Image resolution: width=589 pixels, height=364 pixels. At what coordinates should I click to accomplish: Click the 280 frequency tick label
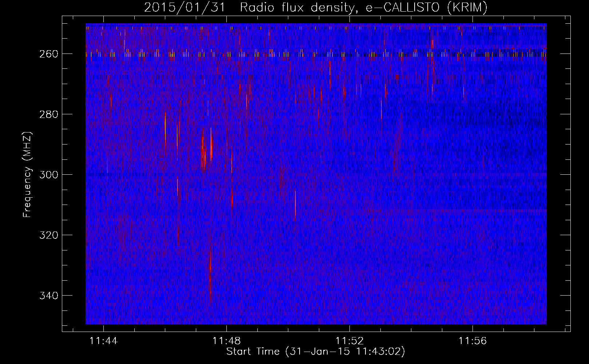[49, 114]
